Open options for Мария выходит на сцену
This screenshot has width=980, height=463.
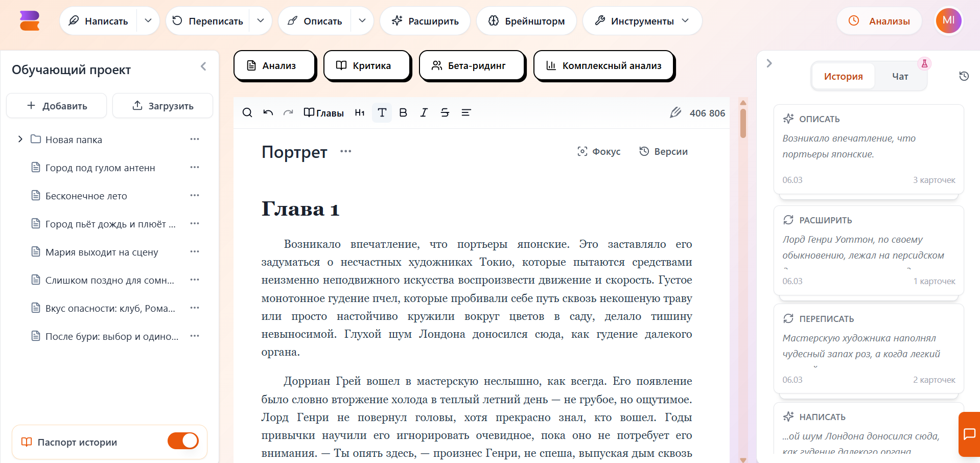tap(195, 251)
